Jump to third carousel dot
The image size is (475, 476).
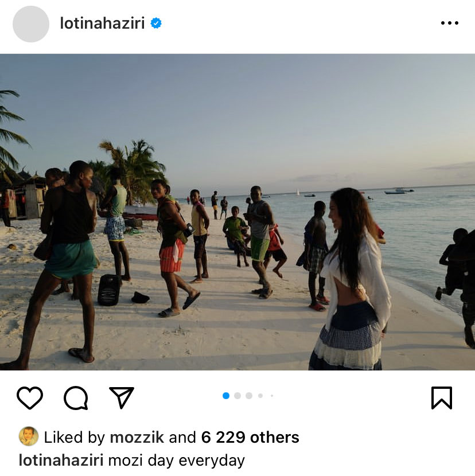[249, 396]
